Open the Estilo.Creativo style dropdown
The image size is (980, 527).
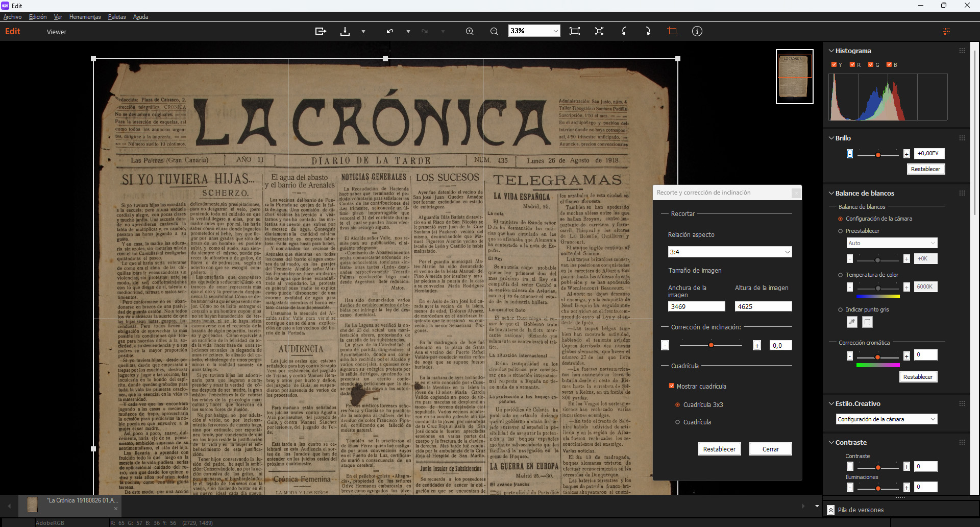pyautogui.click(x=887, y=419)
